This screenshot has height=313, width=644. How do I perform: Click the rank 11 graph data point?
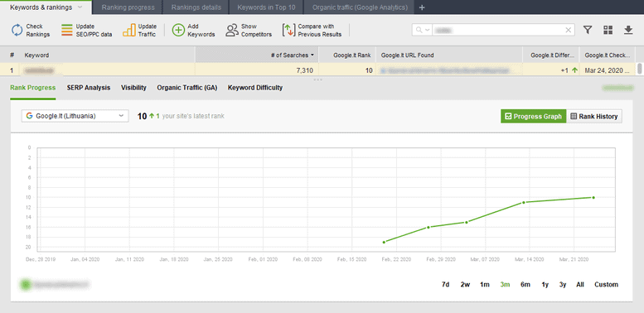(524, 202)
